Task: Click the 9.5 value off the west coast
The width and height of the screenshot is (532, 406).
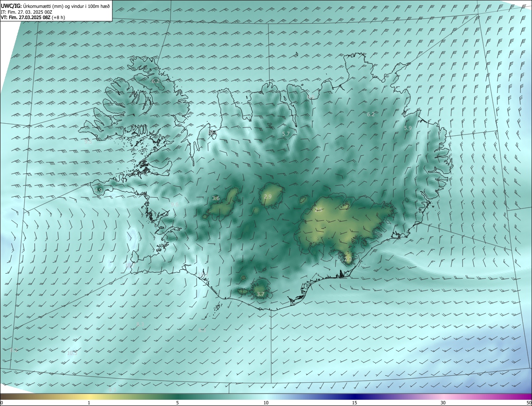Action: coord(88,142)
